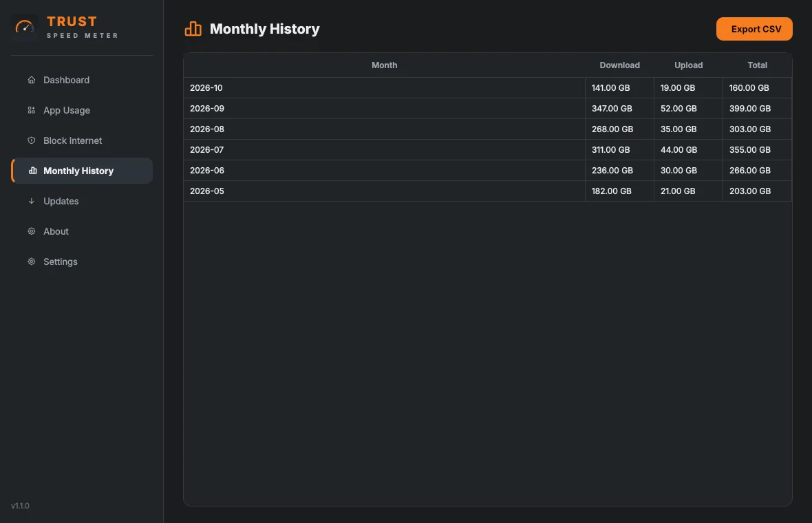Click the bar chart icon beside page title
812x523 pixels.
tap(193, 29)
